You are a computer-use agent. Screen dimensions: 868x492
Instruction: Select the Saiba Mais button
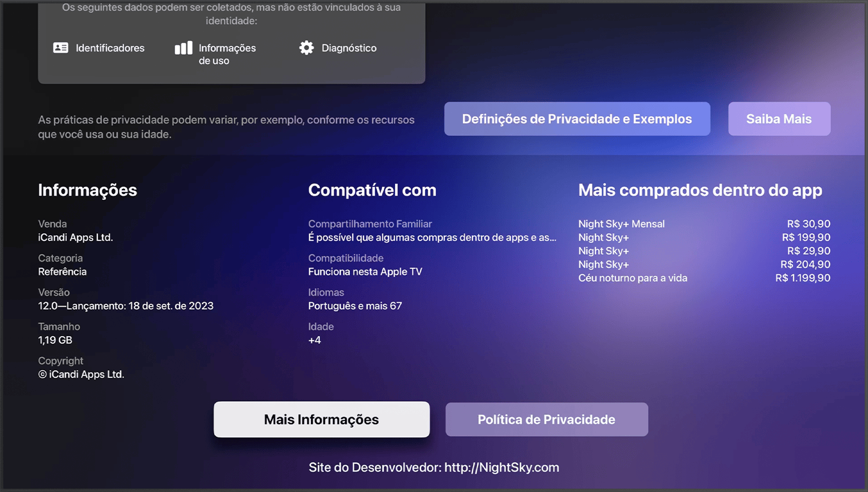pos(779,119)
